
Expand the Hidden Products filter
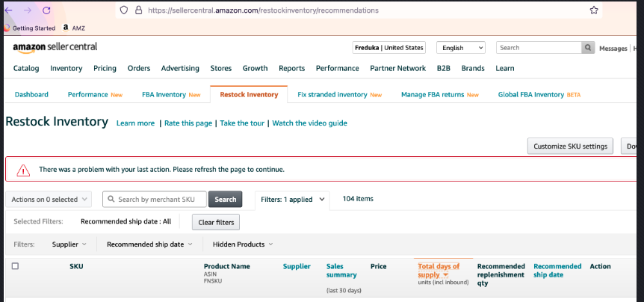[x=243, y=244]
